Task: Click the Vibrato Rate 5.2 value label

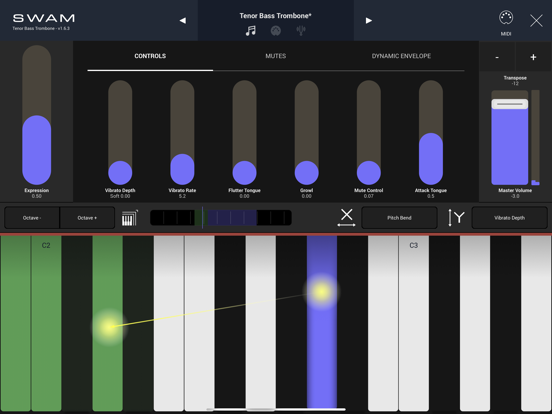Action: [x=182, y=196]
